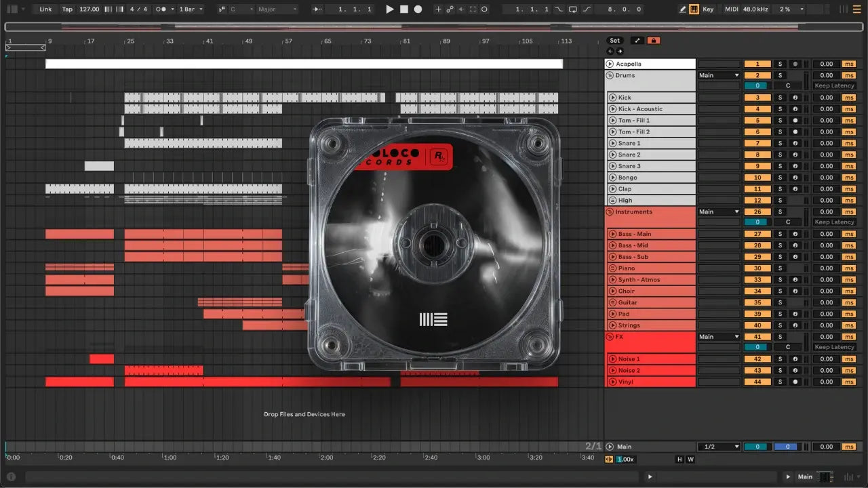Open Key mapping mode
Viewport: 868px width, 488px height.
coord(708,9)
